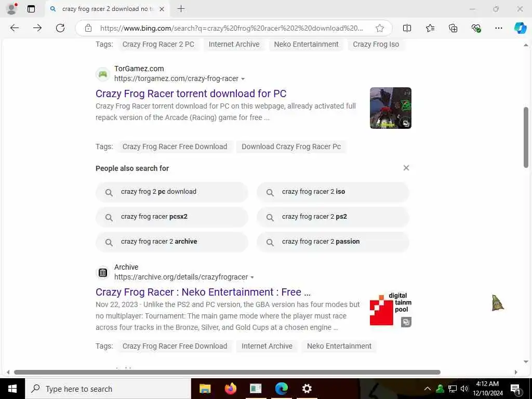Click the TorGamez site favicon

(103, 74)
